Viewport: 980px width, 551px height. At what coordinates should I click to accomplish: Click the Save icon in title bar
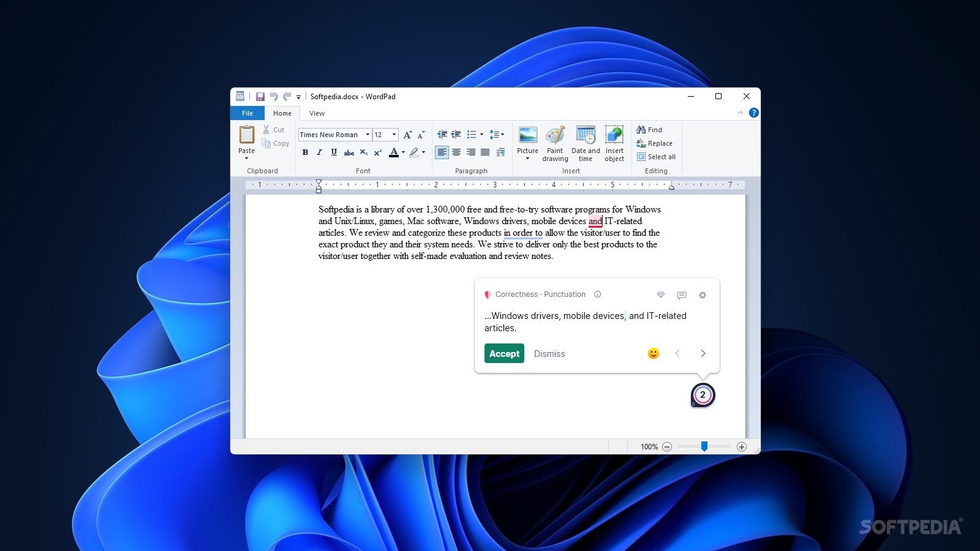click(260, 97)
